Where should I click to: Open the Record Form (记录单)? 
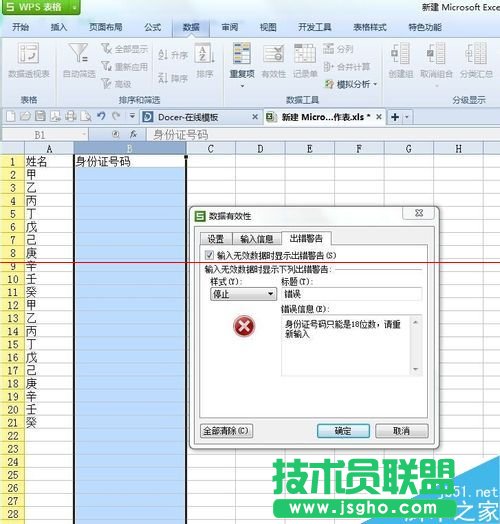pos(305,60)
